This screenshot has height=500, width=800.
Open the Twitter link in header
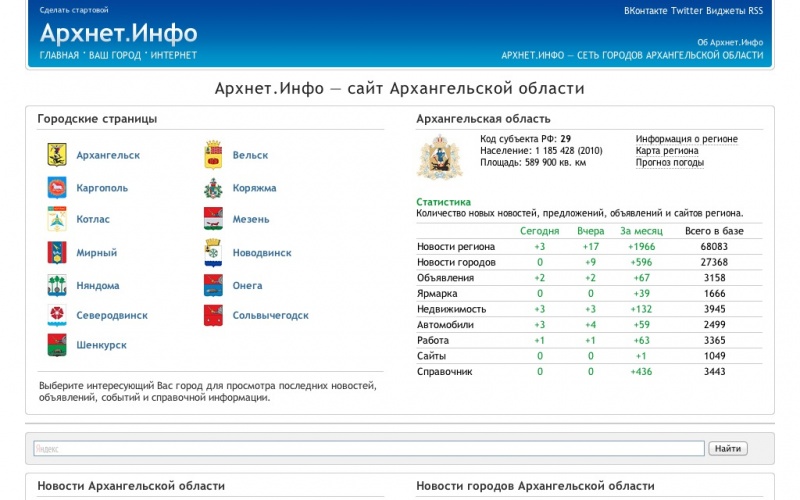687,11
